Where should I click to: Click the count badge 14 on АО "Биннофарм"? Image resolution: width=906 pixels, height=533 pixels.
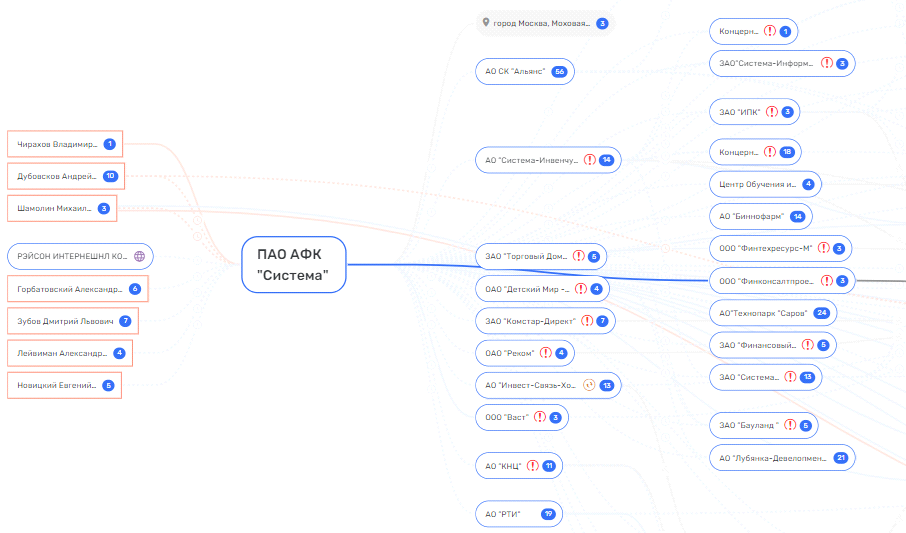click(x=797, y=216)
